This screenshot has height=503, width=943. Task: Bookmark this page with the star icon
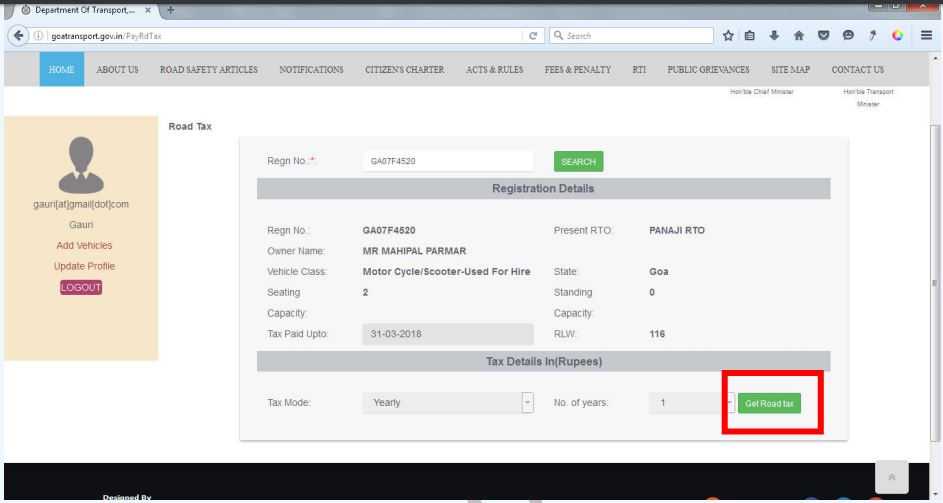tap(728, 35)
